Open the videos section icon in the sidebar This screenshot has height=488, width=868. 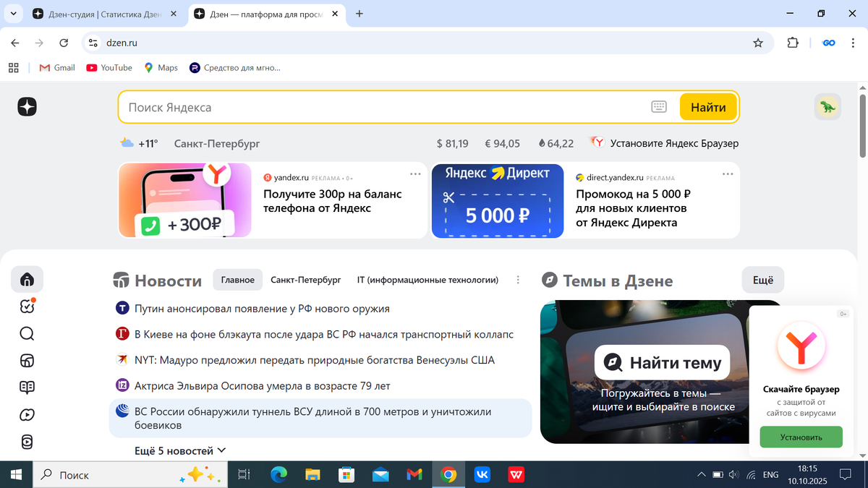click(x=27, y=414)
